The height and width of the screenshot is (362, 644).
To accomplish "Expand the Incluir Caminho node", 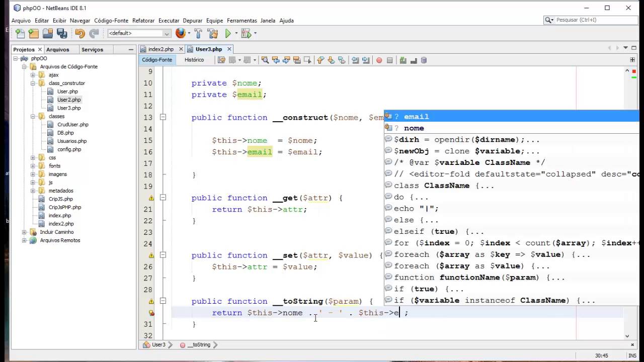I will click(24, 232).
